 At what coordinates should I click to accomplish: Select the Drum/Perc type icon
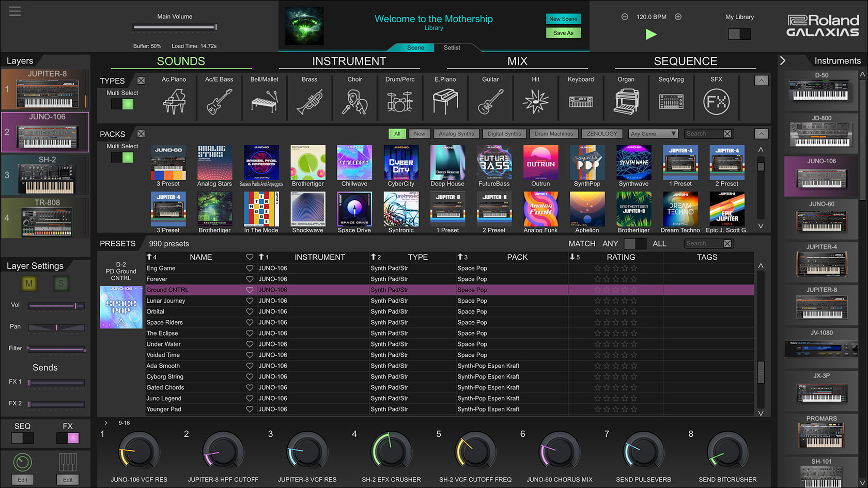click(400, 101)
